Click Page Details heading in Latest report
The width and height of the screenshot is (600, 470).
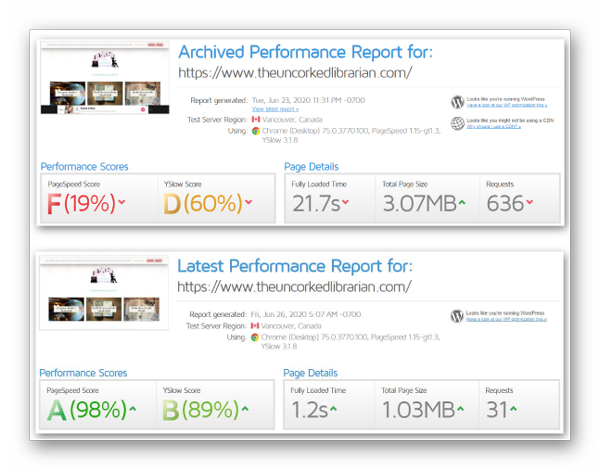310,373
